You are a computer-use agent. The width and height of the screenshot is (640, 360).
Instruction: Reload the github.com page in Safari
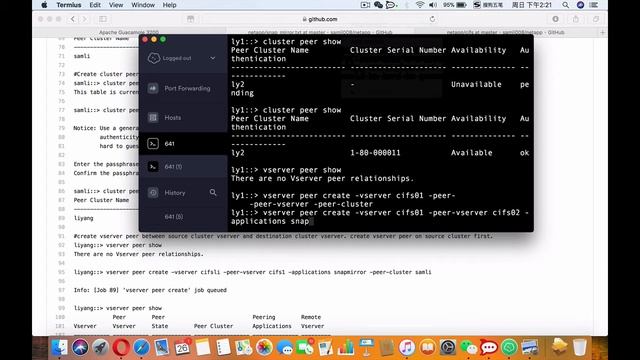432,19
